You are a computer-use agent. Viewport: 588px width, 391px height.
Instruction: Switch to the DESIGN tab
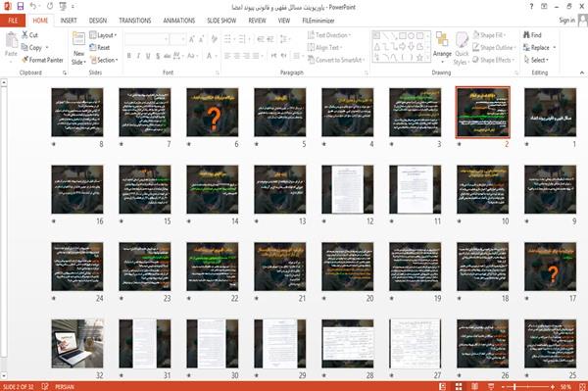(98, 21)
